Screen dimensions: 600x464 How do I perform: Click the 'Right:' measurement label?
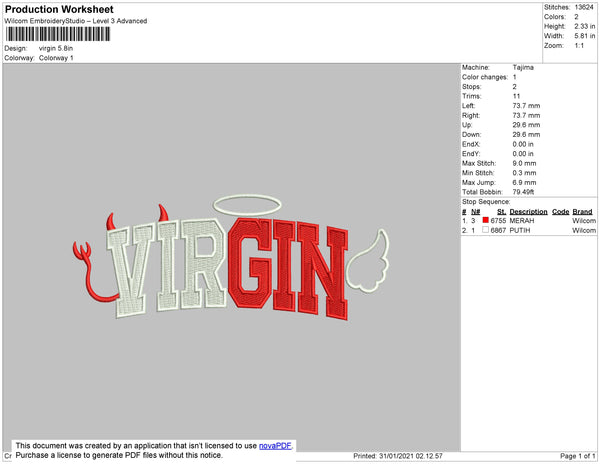coord(471,115)
